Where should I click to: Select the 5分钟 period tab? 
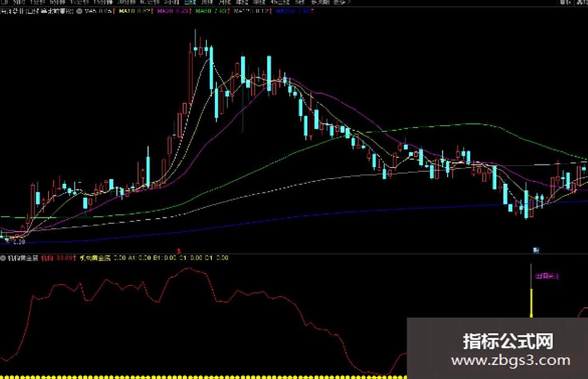click(x=57, y=2)
